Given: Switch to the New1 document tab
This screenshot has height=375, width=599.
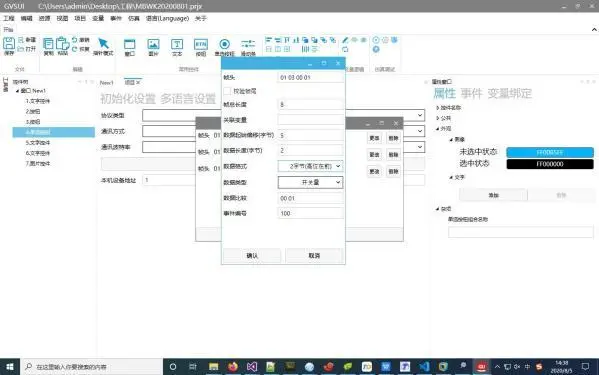Looking at the screenshot, I should point(107,82).
